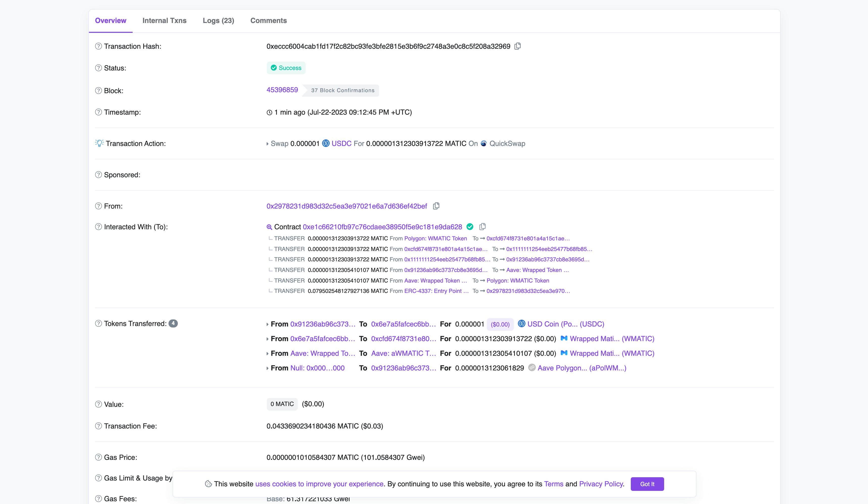Select the Comments tab

coord(268,20)
